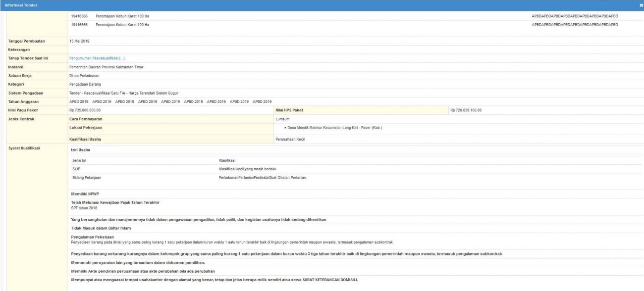Click the Tanggal Pembuatan value 15 Mei 2019
This screenshot has width=644, height=291.
(x=79, y=41)
